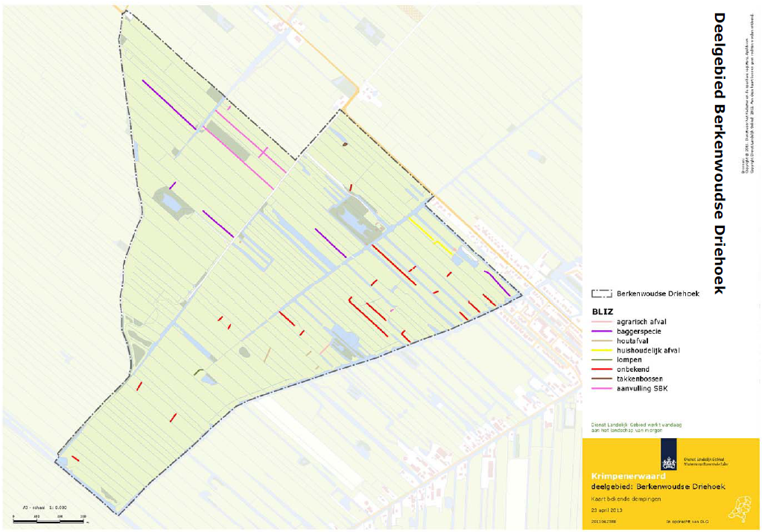Click the 'houtafval' legend label
The image size is (762, 532).
click(x=632, y=341)
